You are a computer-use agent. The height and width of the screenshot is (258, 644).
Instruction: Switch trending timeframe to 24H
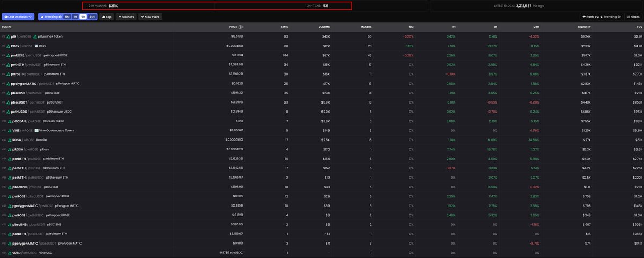pyautogui.click(x=92, y=17)
